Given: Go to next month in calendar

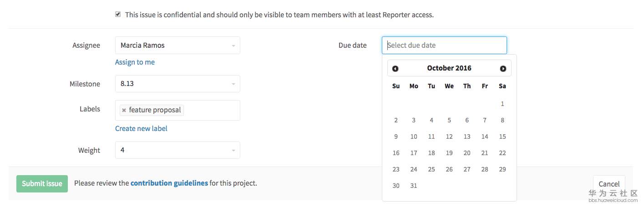Looking at the screenshot, I should 503,69.
